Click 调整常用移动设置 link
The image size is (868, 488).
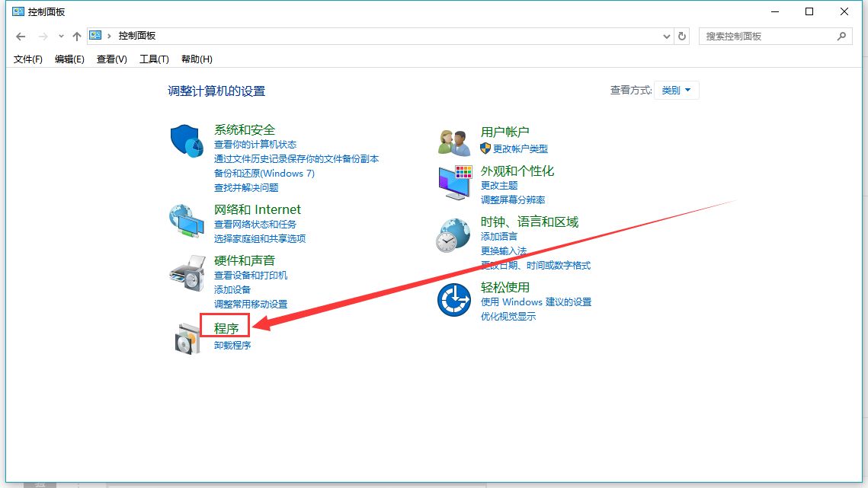click(x=250, y=304)
